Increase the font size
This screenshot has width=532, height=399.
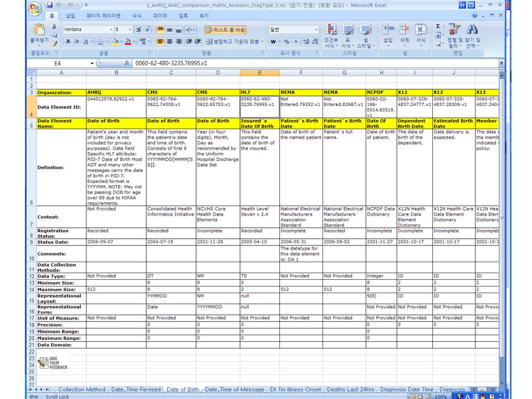139,30
